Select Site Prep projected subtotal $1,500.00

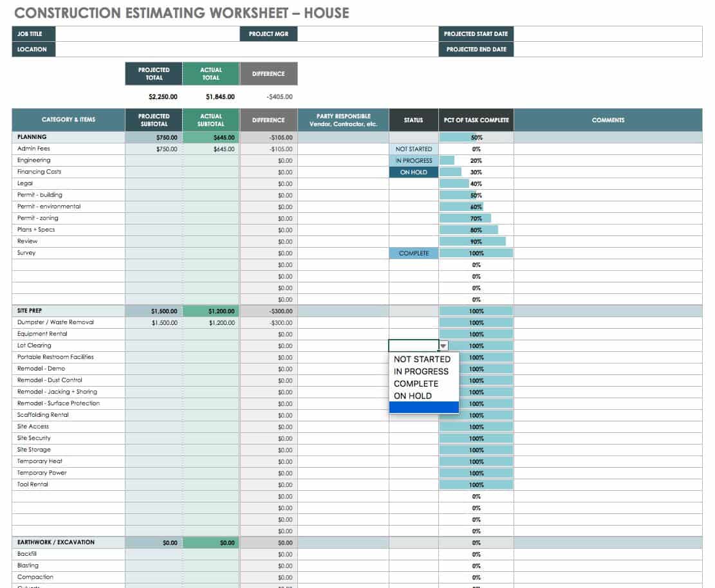pyautogui.click(x=154, y=311)
